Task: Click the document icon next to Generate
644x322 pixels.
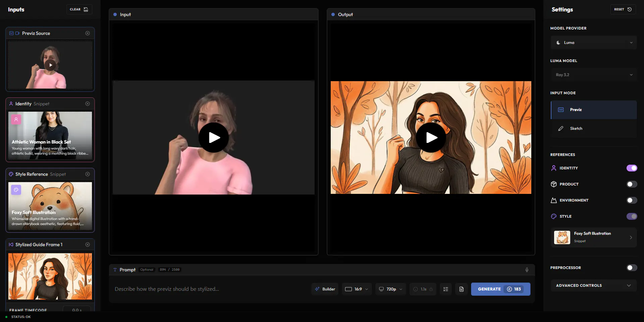Action: (x=462, y=289)
